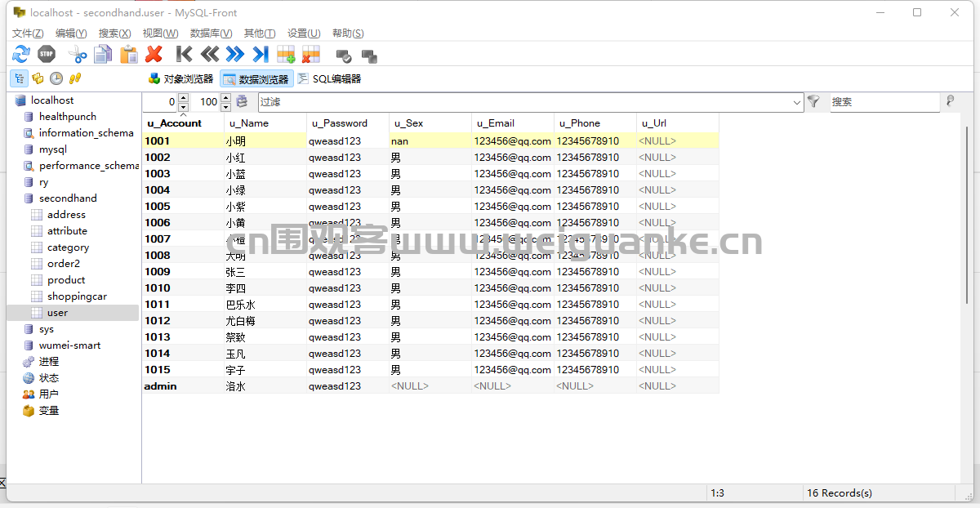
Task: Toggle the SQL history clock icon
Action: coord(56,78)
